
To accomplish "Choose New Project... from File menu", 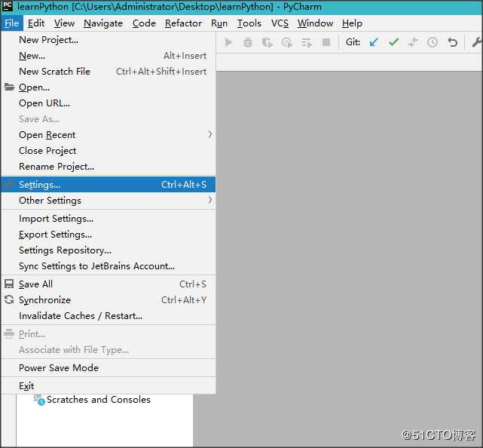I will coord(109,40).
